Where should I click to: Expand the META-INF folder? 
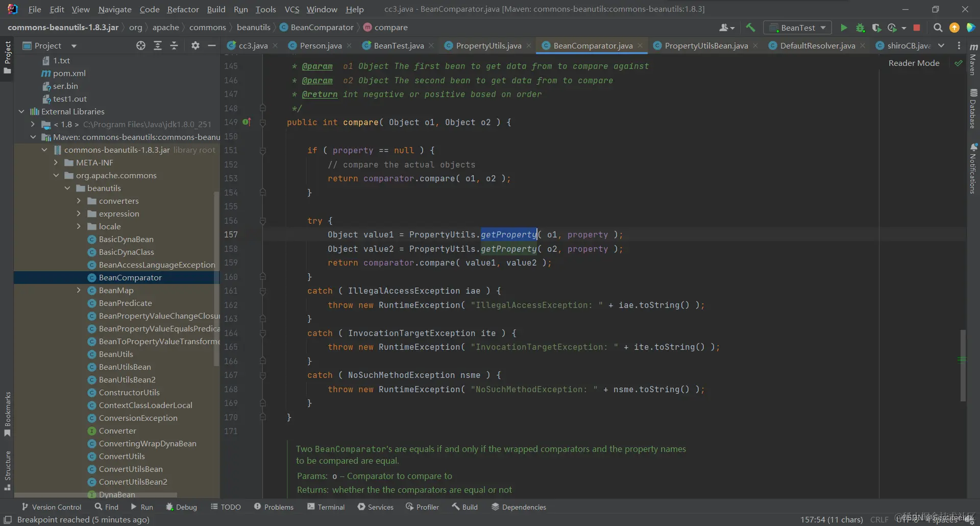click(56, 162)
